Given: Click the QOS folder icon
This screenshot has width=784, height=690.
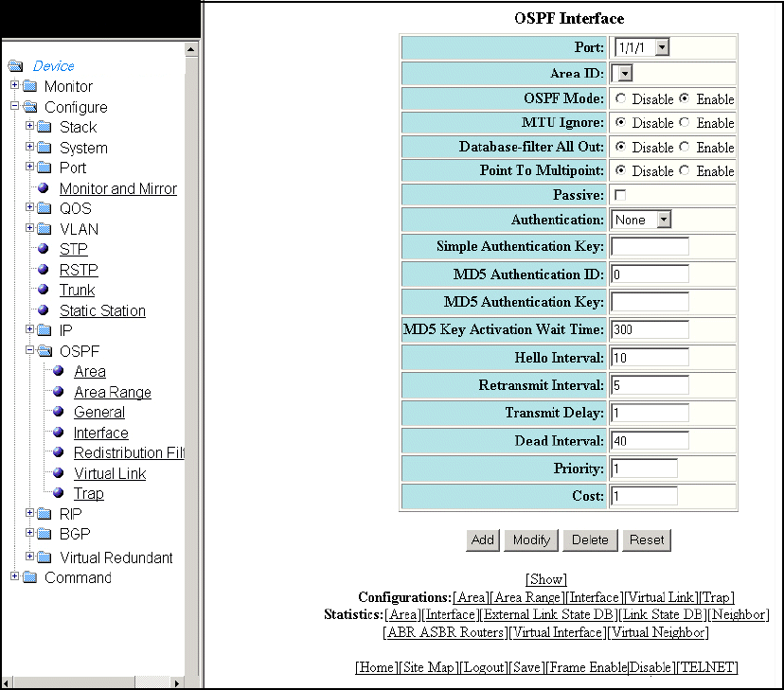Looking at the screenshot, I should pyautogui.click(x=45, y=208).
